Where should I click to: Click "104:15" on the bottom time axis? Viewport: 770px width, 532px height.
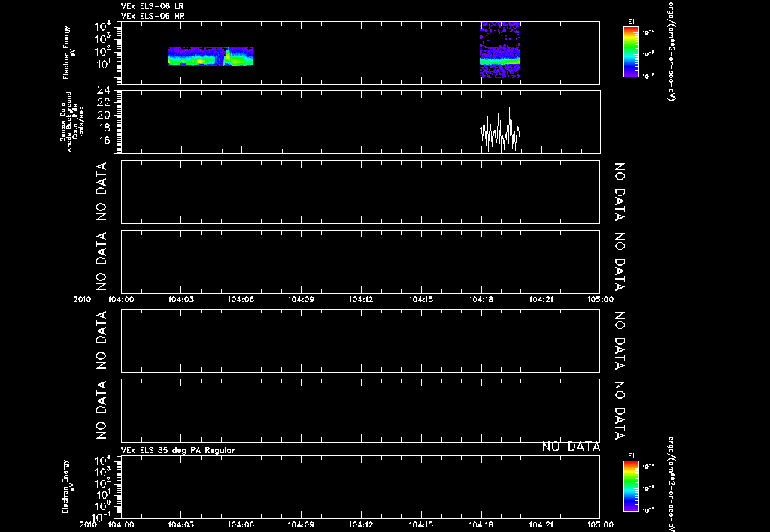coord(421,525)
